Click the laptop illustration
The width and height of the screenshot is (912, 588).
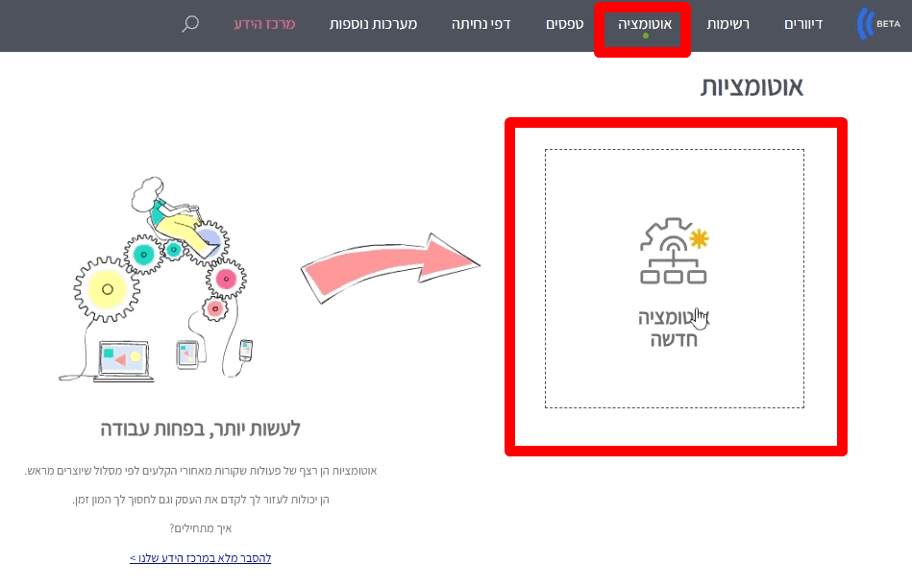click(123, 361)
